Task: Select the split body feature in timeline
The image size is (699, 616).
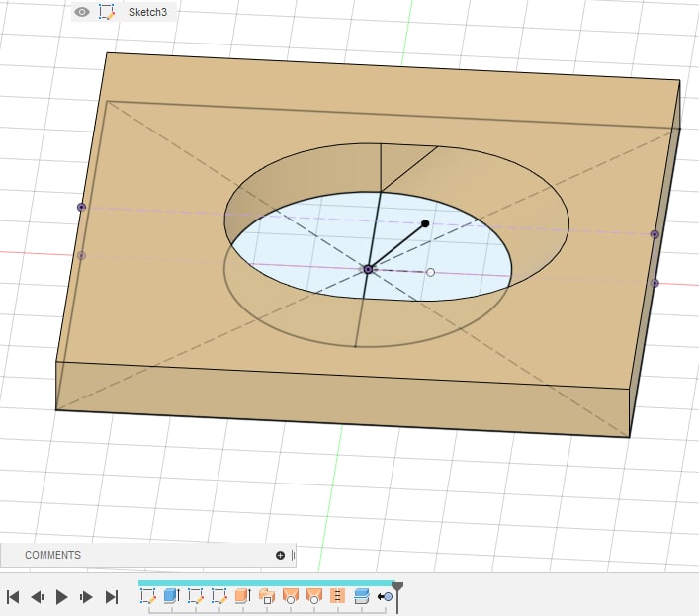Action: pos(362,596)
